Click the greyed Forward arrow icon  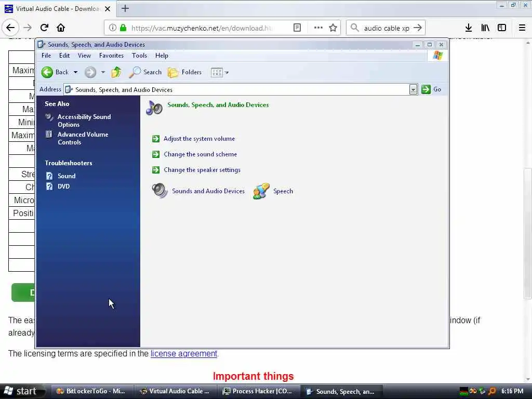[x=90, y=72]
